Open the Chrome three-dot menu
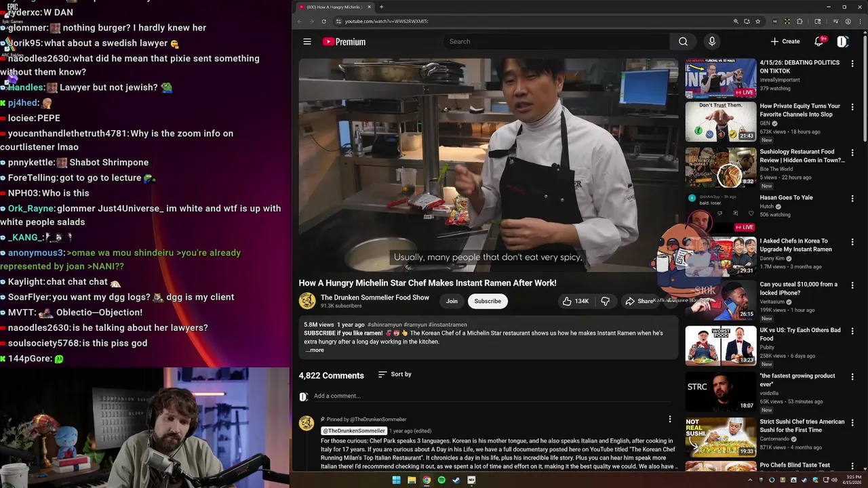The height and width of the screenshot is (488, 868). click(x=860, y=21)
